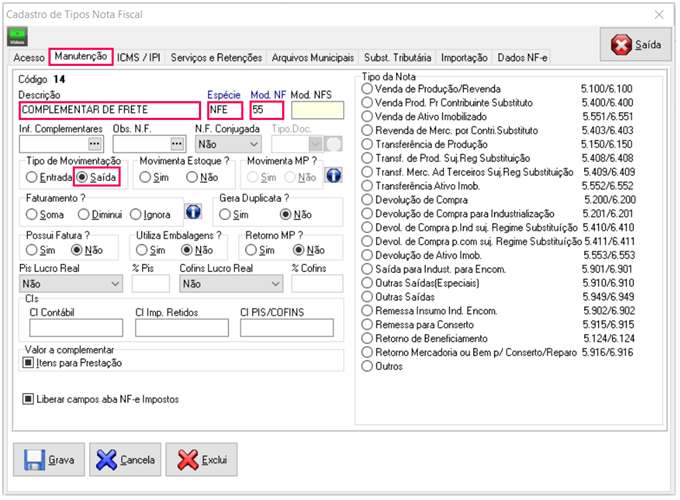Viewport: 680px width, 500px height.
Task: Click the Exclui delete button
Action: click(208, 460)
